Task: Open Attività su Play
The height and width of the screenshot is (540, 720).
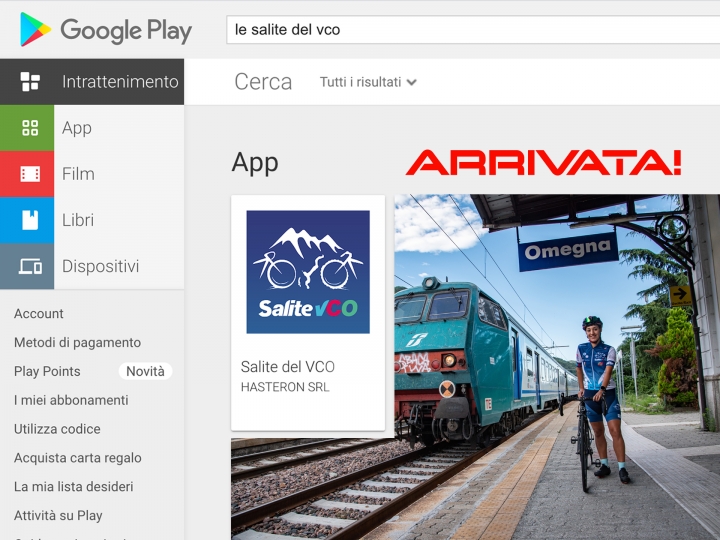Action: 58,515
